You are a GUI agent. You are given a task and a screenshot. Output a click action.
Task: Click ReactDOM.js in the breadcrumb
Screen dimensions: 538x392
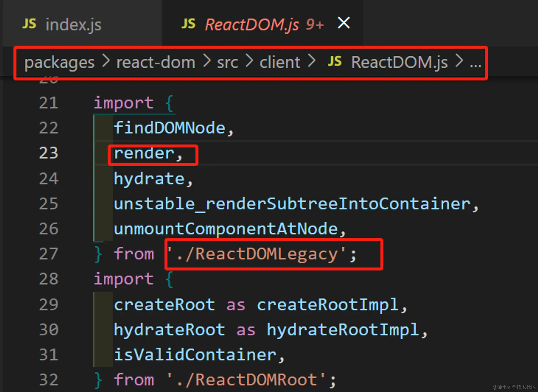coord(399,62)
